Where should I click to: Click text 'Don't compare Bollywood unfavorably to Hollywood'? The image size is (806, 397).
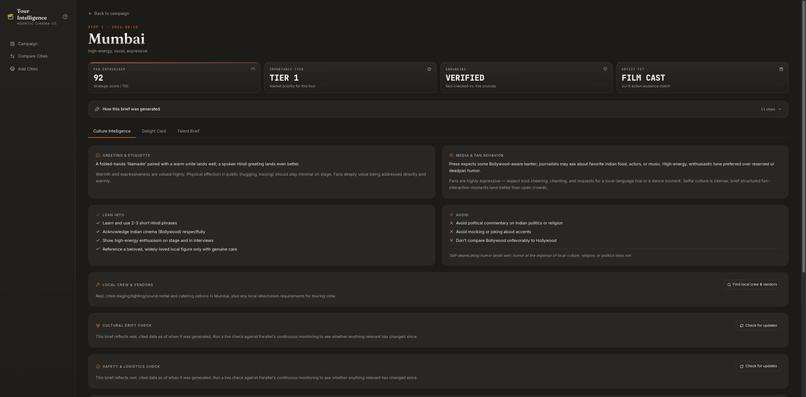tap(506, 241)
